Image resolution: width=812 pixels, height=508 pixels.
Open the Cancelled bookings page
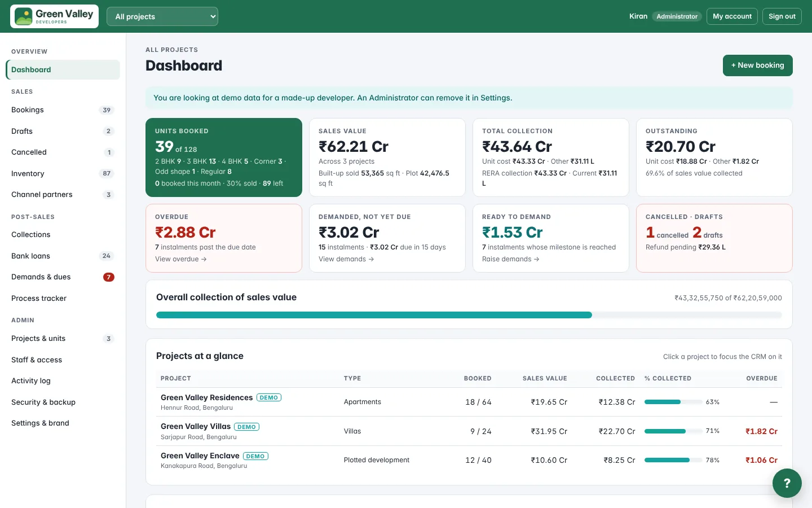click(63, 152)
